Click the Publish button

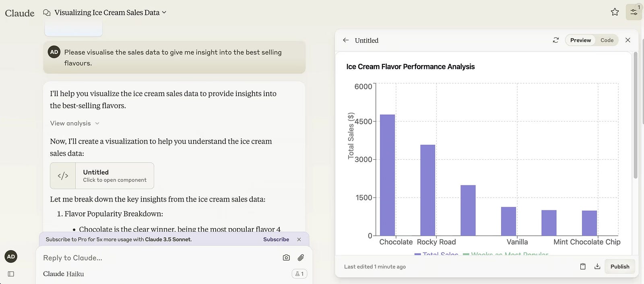click(x=620, y=266)
